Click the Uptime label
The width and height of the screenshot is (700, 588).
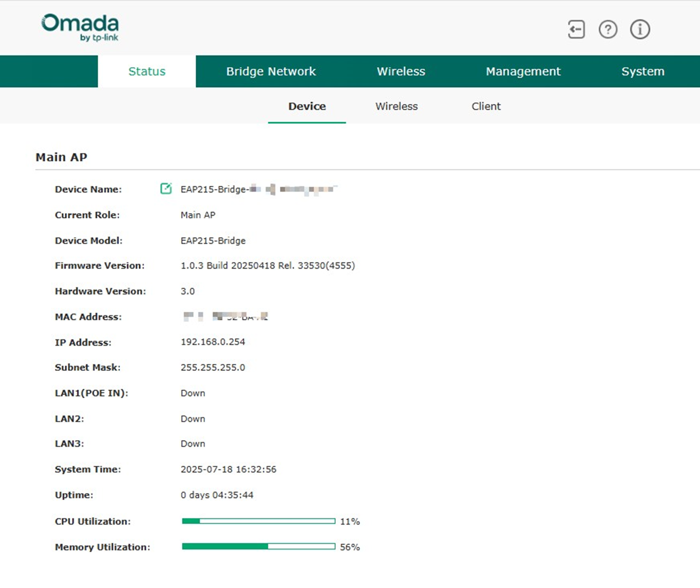point(74,495)
